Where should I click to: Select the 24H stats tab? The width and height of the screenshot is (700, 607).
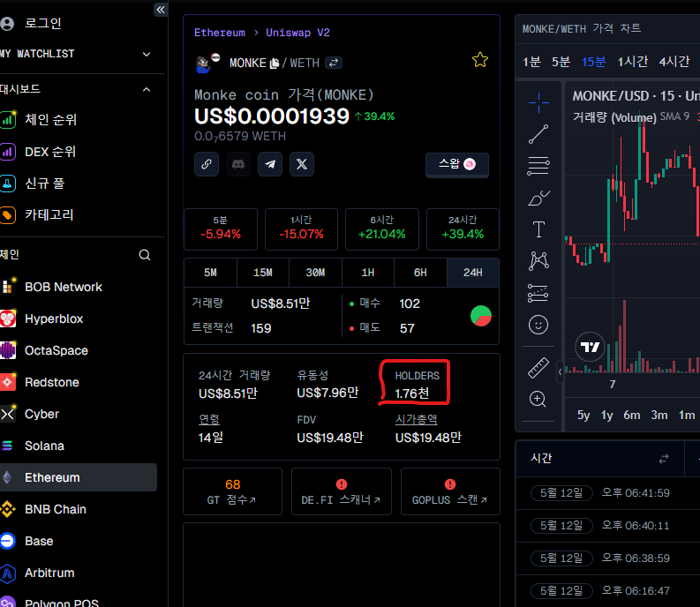point(473,273)
